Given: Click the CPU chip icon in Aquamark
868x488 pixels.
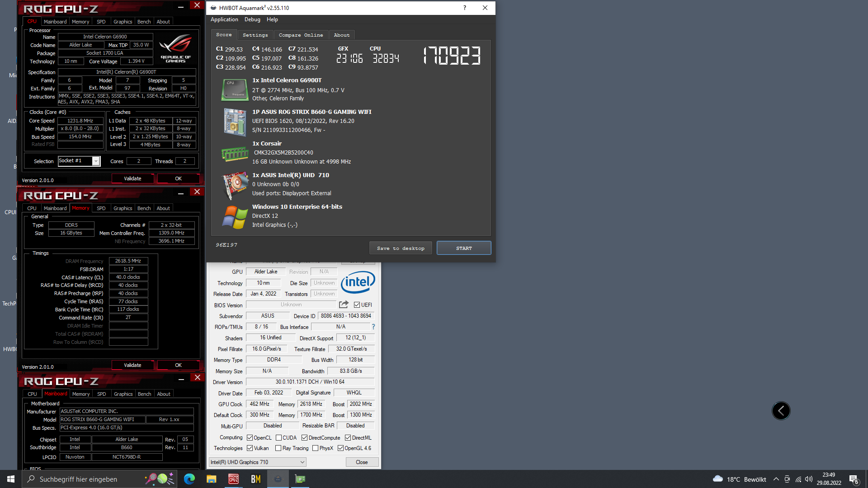Looking at the screenshot, I should [x=235, y=89].
